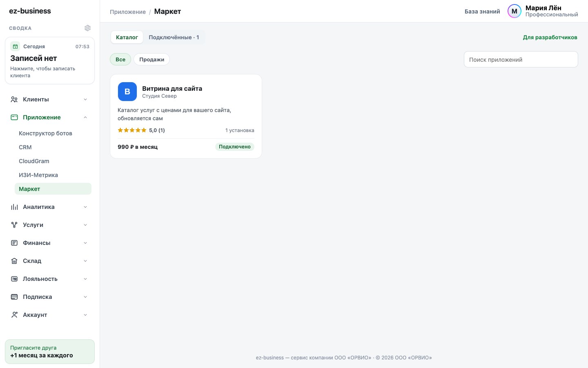Viewport: 588px width, 368px height.
Task: Switch to the Подключённые · 1 tab
Action: [x=174, y=37]
